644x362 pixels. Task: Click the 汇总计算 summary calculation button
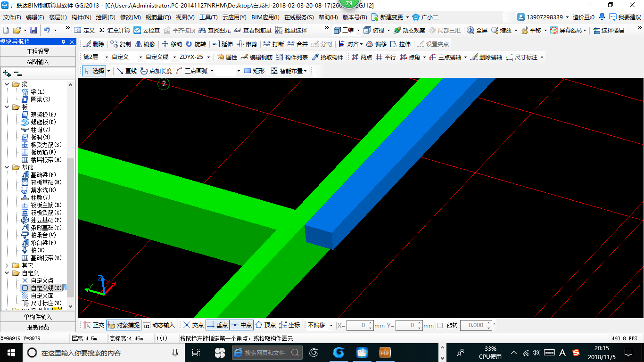[114, 30]
